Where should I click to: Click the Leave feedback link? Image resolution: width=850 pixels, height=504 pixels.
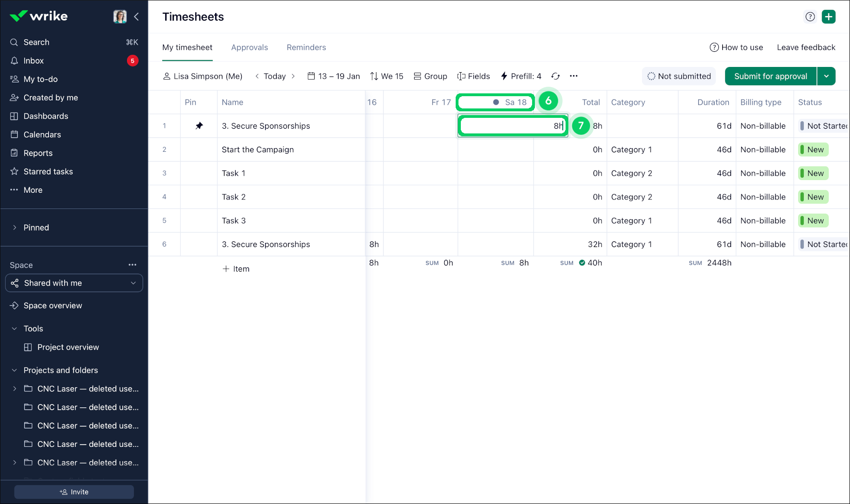pos(806,48)
